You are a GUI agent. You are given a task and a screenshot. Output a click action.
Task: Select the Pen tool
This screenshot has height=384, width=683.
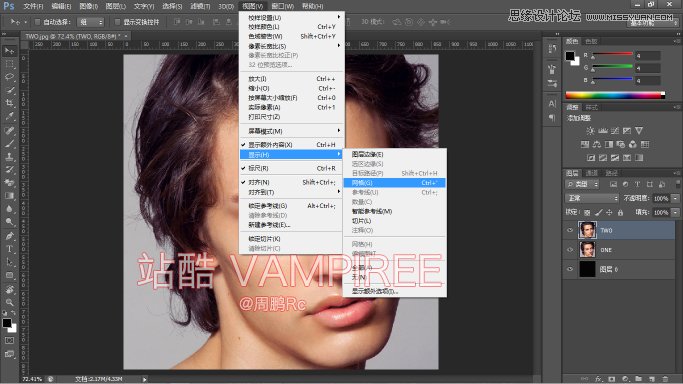9,236
